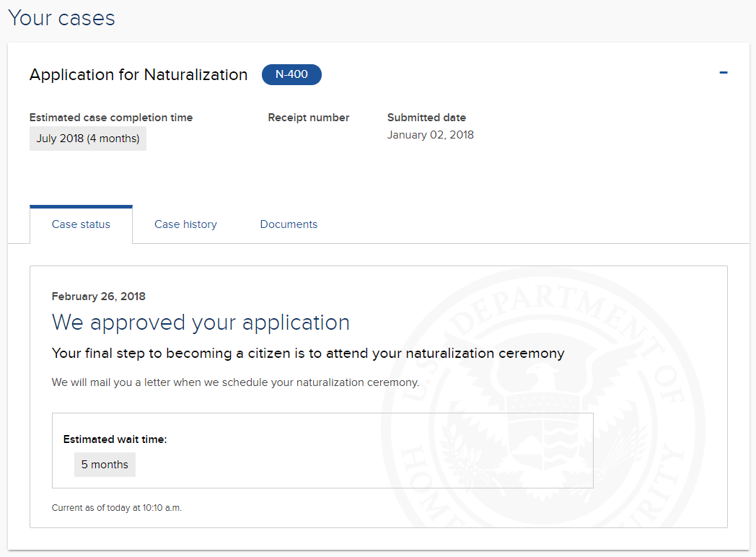Click the "5 months" wait time badge
This screenshot has width=756, height=557.
[105, 465]
